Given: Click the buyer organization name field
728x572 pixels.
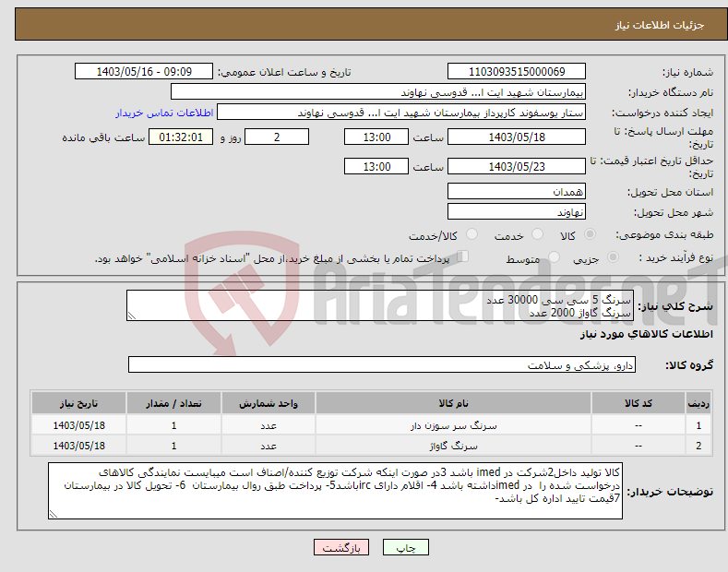Looking at the screenshot, I should [x=378, y=92].
